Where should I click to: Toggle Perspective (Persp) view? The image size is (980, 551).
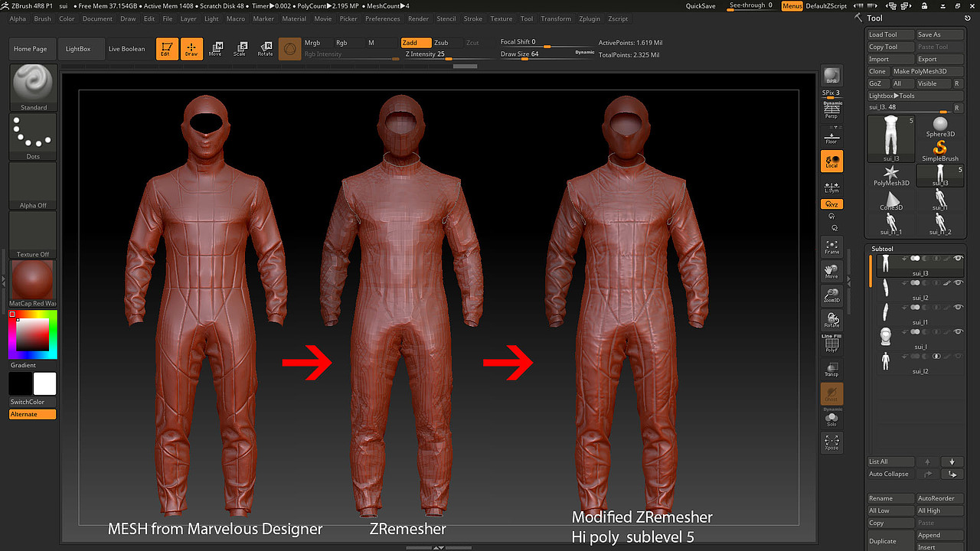(831, 110)
